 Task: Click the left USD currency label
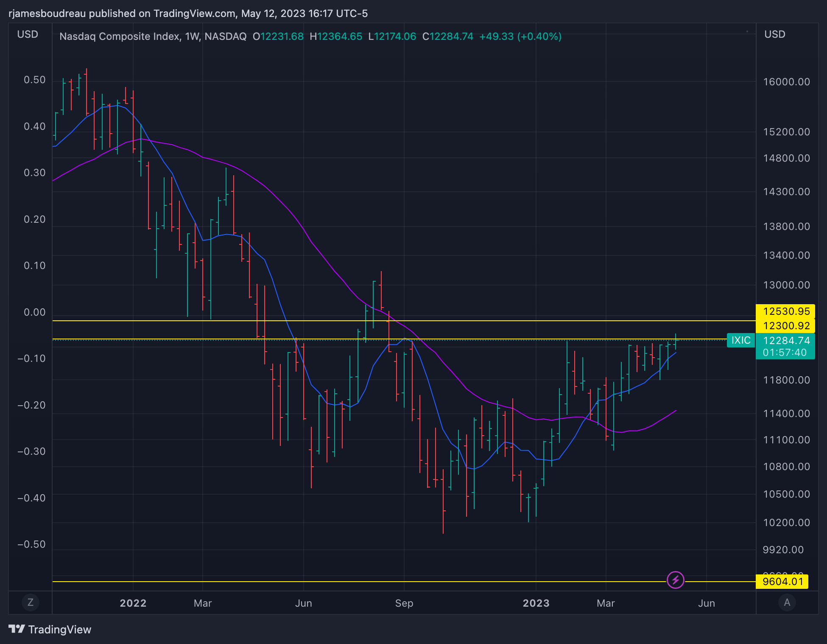tap(28, 34)
